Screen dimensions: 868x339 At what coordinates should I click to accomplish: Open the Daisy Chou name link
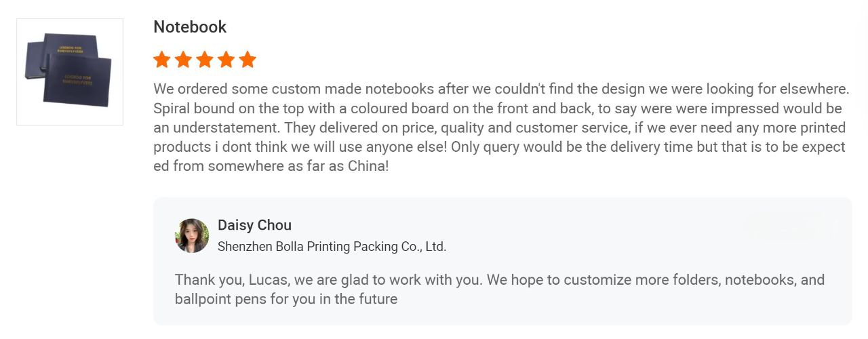coord(254,225)
